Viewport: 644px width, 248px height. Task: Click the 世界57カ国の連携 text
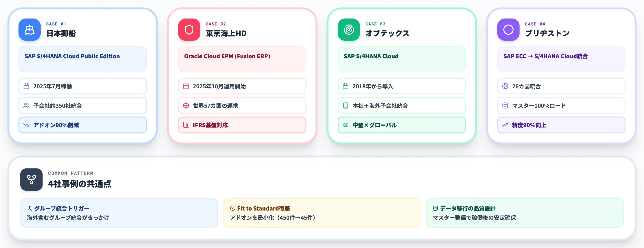click(x=216, y=106)
